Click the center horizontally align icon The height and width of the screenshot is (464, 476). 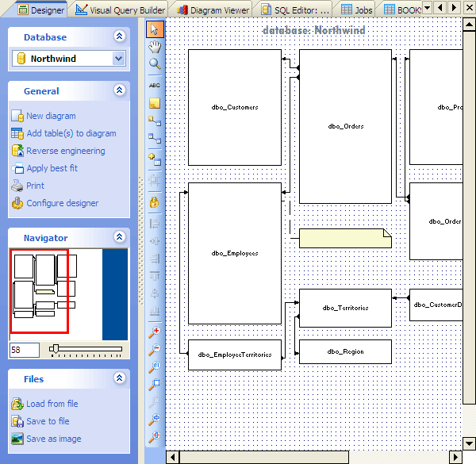155,241
